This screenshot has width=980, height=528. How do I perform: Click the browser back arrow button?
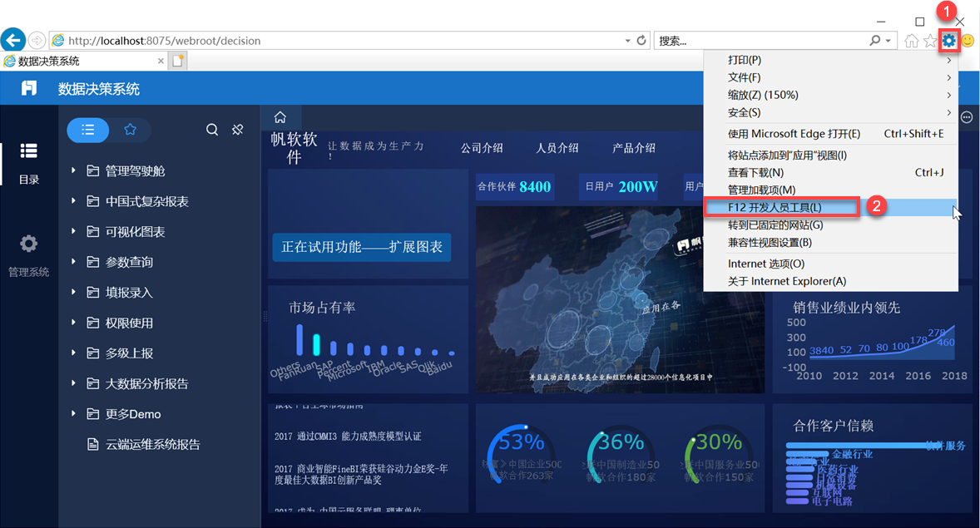pyautogui.click(x=13, y=40)
